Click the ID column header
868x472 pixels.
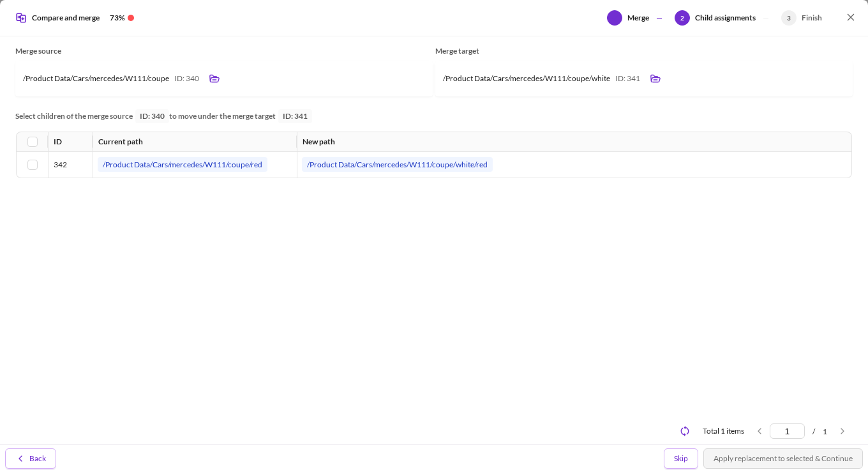click(x=70, y=142)
